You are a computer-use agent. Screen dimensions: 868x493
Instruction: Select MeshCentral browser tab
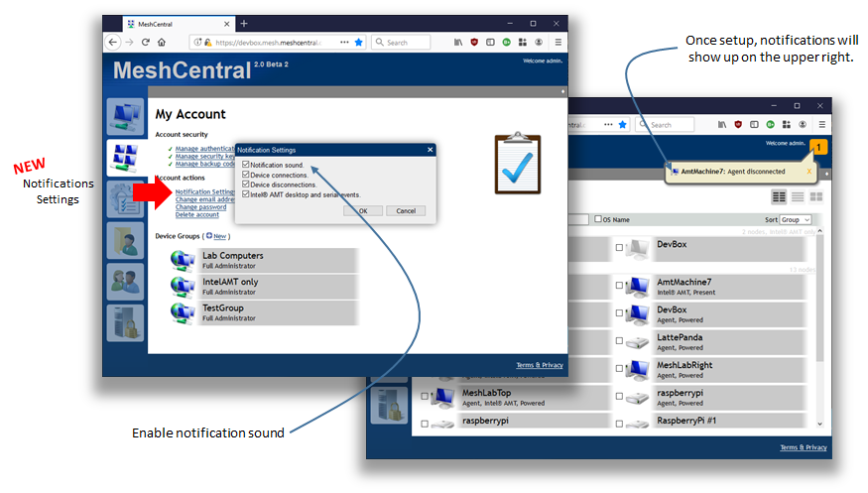[x=178, y=24]
